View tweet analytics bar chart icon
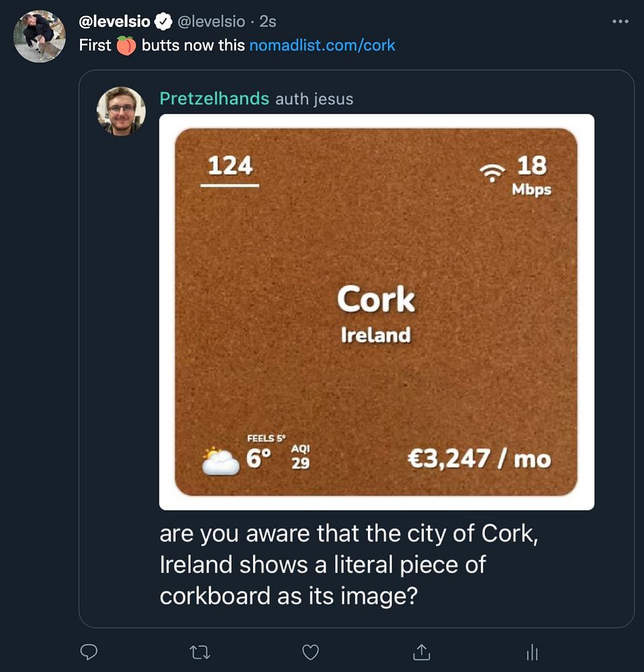 click(x=532, y=651)
